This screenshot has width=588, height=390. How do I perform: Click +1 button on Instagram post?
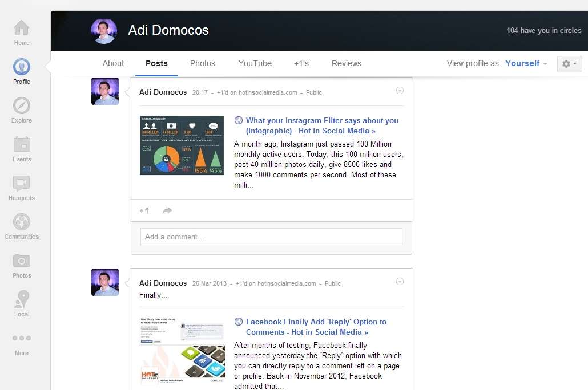click(144, 210)
